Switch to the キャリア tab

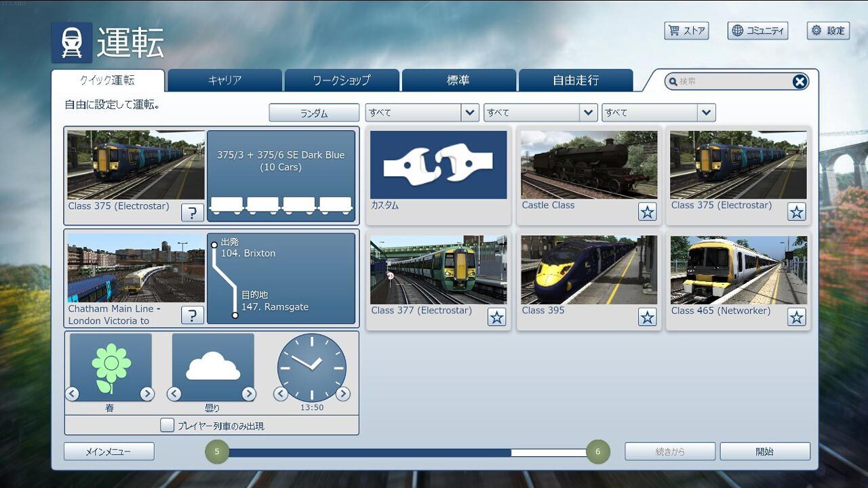point(223,79)
